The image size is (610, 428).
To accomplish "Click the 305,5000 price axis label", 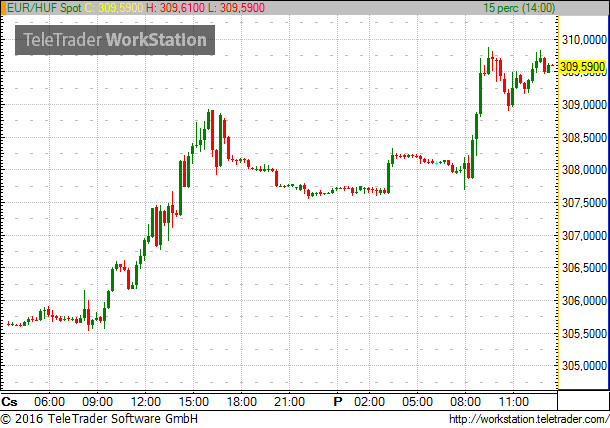I will pyautogui.click(x=584, y=333).
